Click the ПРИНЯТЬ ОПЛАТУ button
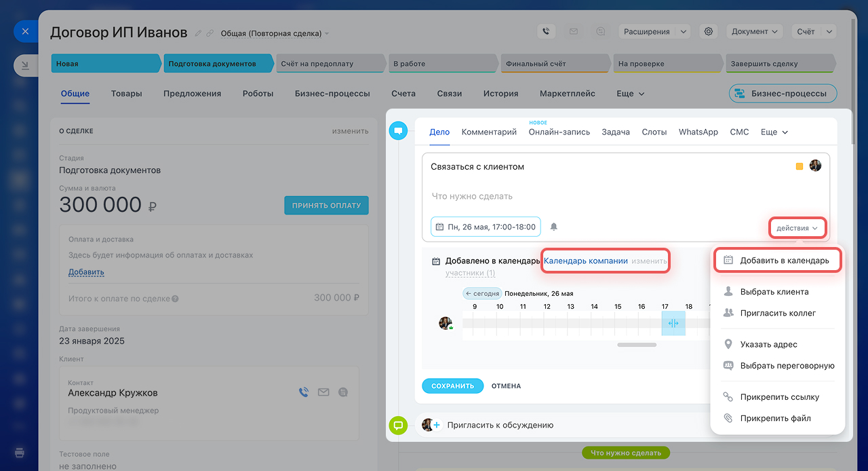Screen dimensions: 868x471 326,206
